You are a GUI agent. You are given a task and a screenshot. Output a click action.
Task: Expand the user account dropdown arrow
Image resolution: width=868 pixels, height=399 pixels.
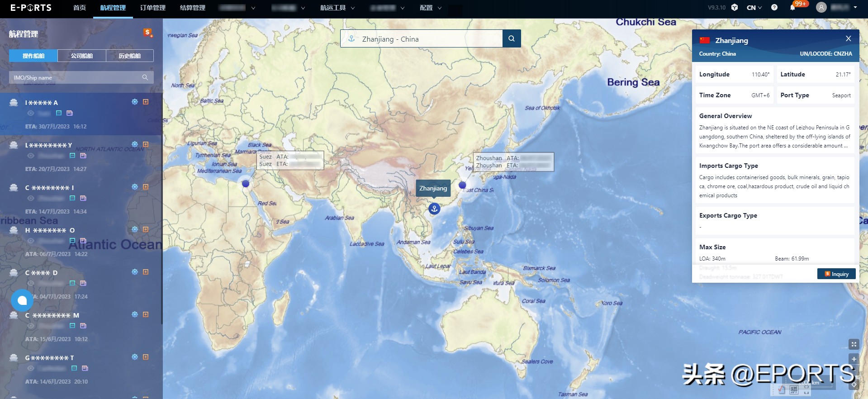click(855, 8)
